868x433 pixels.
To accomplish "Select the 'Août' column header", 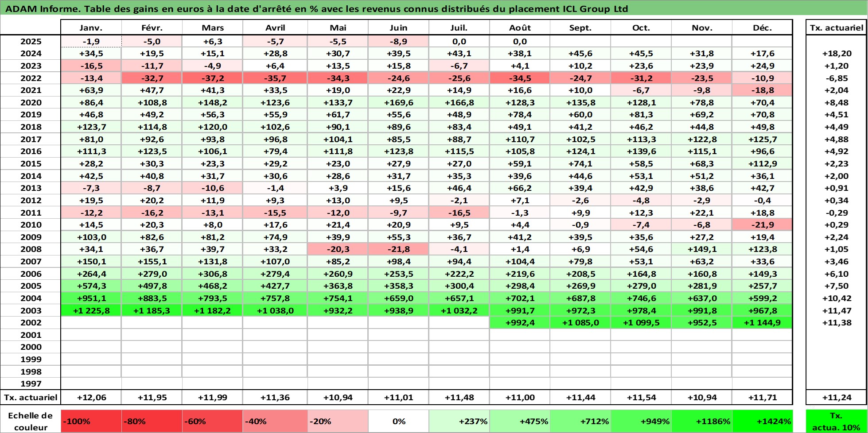I will point(520,27).
